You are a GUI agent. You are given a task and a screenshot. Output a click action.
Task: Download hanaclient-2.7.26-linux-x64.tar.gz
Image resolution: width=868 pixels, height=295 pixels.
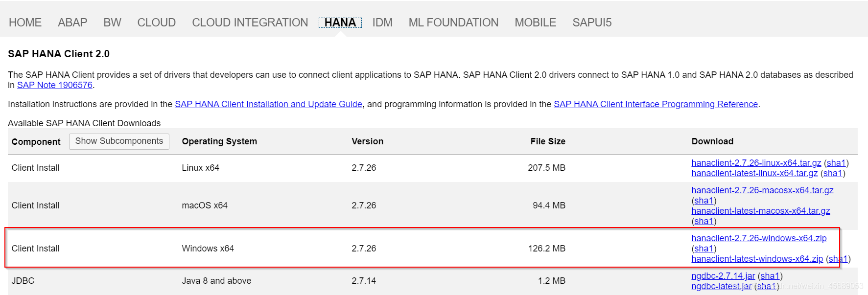pyautogui.click(x=756, y=163)
